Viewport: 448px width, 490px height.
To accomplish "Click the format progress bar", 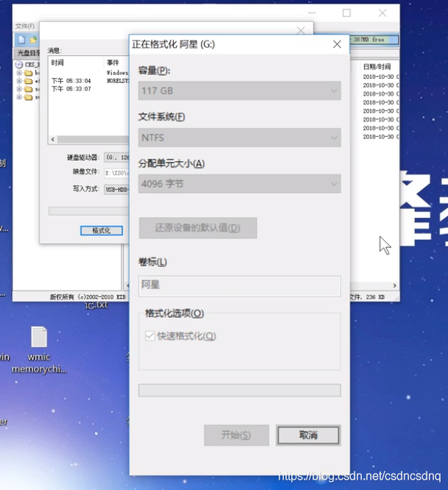I will tap(240, 391).
